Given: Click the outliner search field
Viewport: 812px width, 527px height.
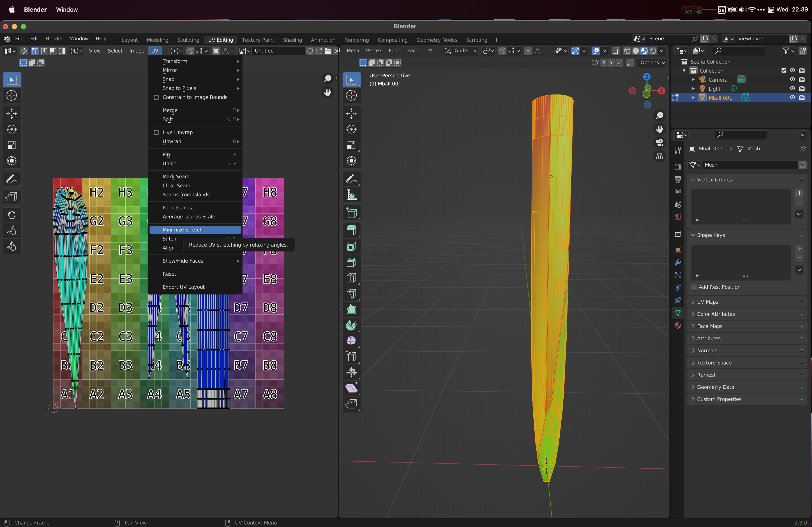Looking at the screenshot, I should 739,51.
